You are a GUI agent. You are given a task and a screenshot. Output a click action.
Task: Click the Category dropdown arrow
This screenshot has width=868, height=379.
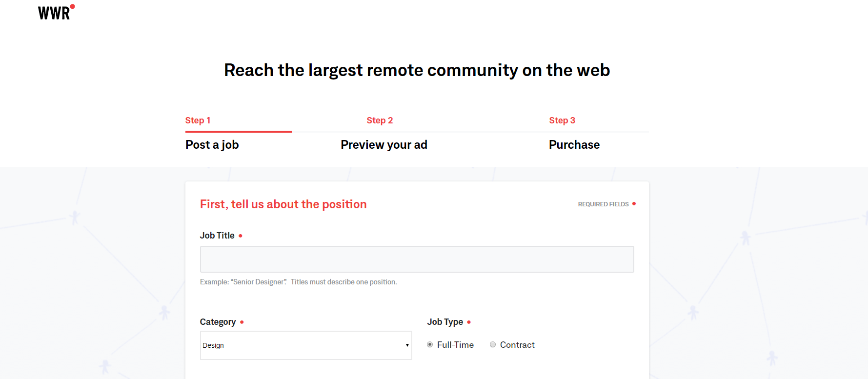407,345
